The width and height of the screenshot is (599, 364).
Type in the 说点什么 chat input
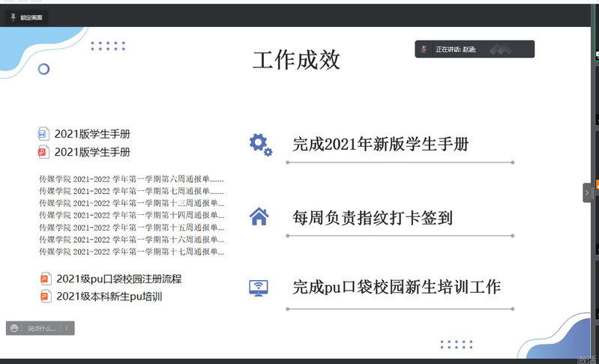[x=41, y=328]
